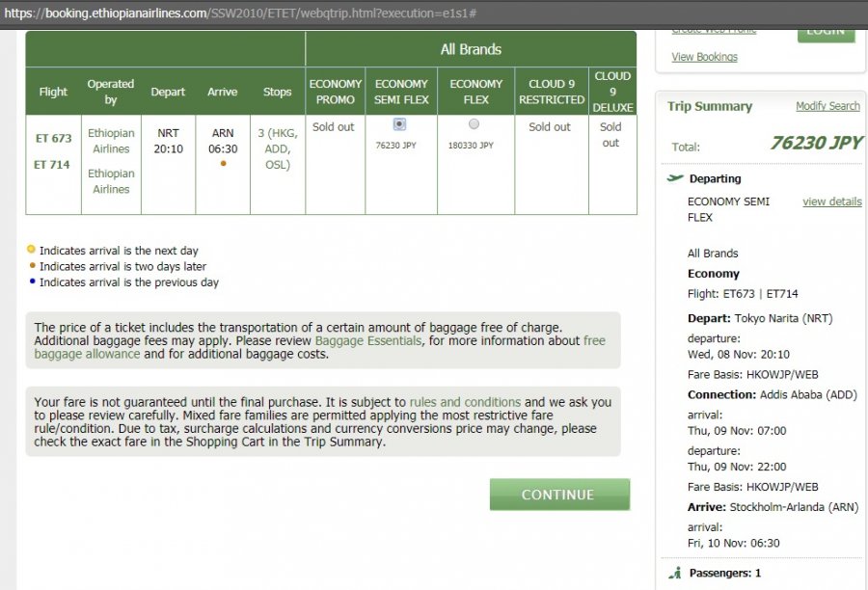Open the View Bookings link
The width and height of the screenshot is (868, 590).
[x=704, y=57]
